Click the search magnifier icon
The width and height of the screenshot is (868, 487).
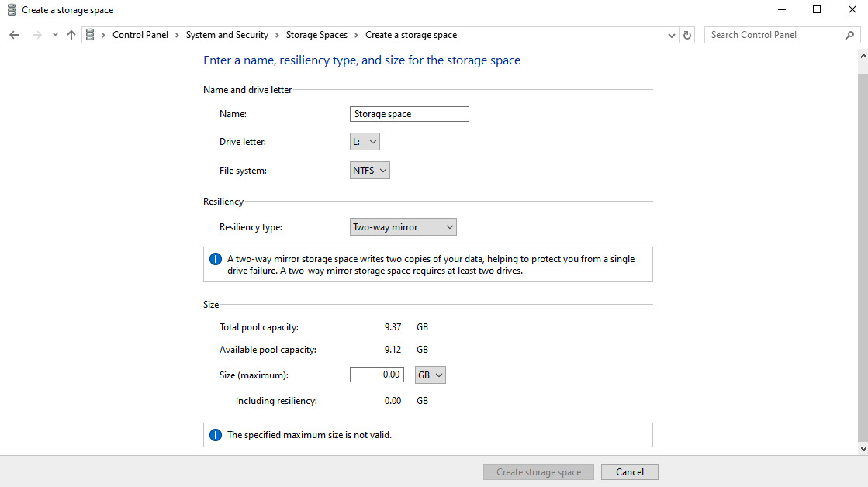tap(849, 35)
